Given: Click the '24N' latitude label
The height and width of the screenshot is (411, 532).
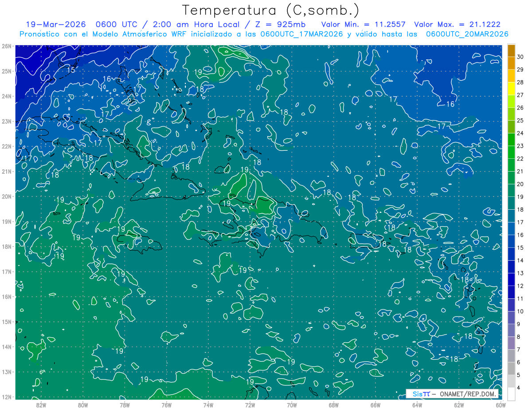Looking at the screenshot, I should click(x=6, y=96).
